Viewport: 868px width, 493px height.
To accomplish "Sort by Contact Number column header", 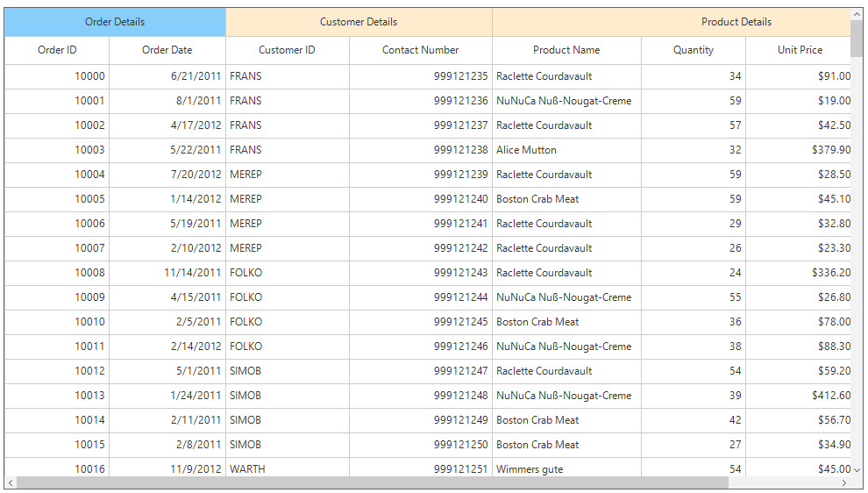I will (x=421, y=50).
